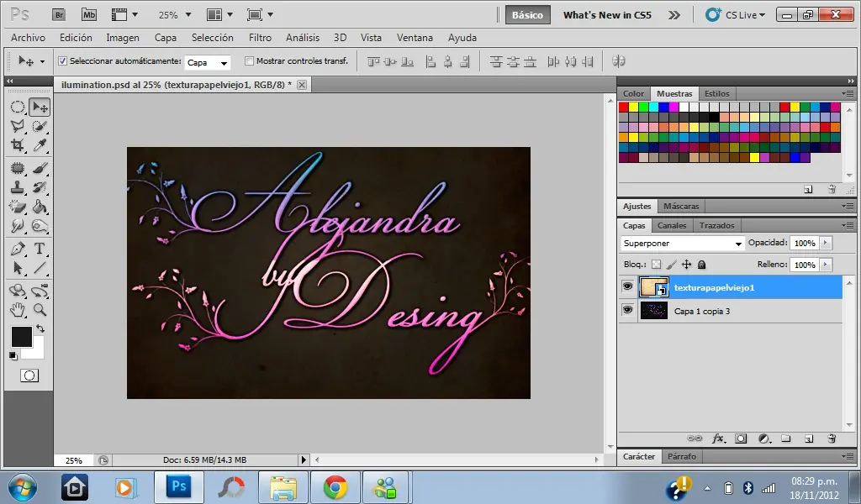Image resolution: width=861 pixels, height=504 pixels.
Task: Delete layer using the trash icon
Action: pyautogui.click(x=831, y=438)
